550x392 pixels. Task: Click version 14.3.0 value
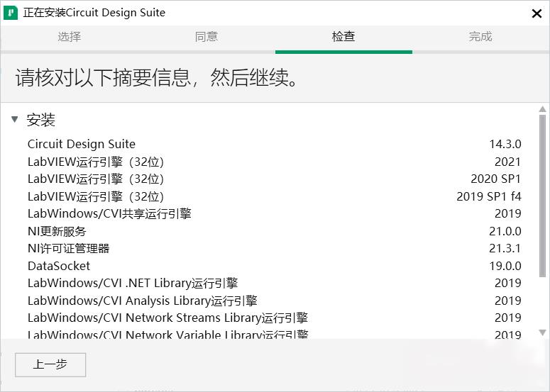point(505,144)
